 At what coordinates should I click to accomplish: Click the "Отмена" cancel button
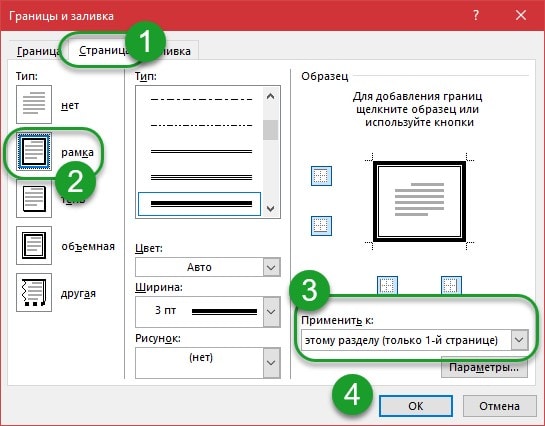click(x=499, y=406)
